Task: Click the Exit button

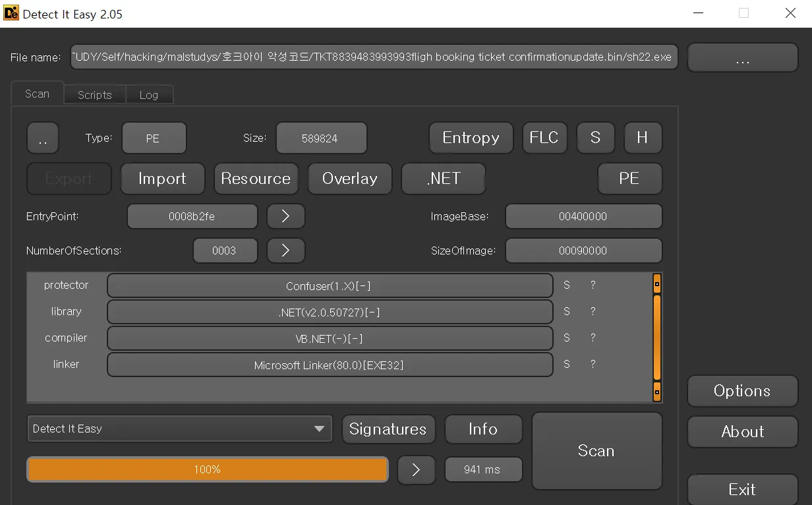Action: [743, 490]
